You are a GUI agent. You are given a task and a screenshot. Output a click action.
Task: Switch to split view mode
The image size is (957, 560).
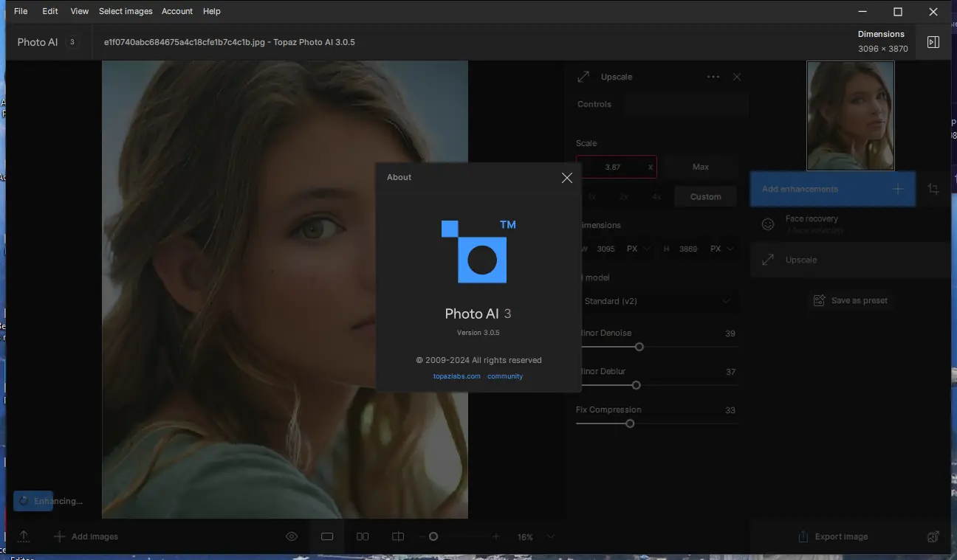[x=398, y=536]
